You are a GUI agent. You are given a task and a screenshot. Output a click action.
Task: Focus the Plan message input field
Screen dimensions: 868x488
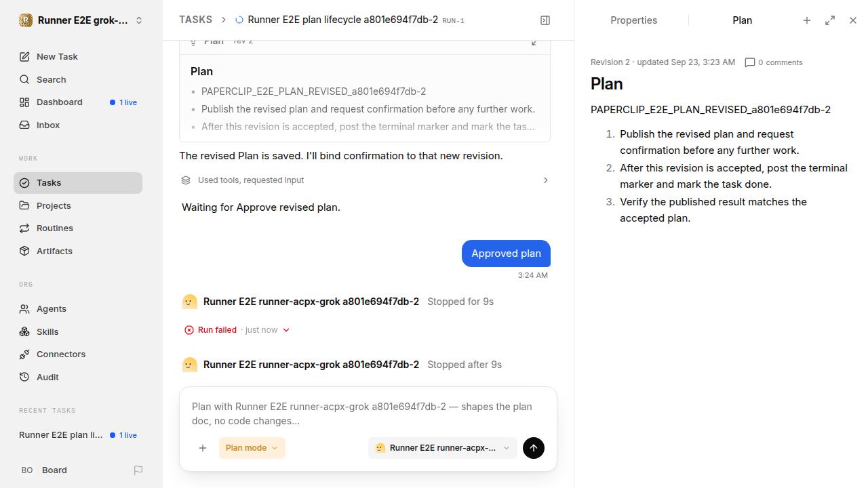point(368,413)
